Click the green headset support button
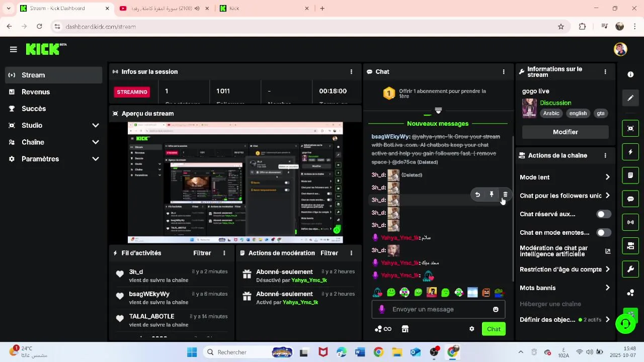The width and height of the screenshot is (644, 362). [625, 323]
